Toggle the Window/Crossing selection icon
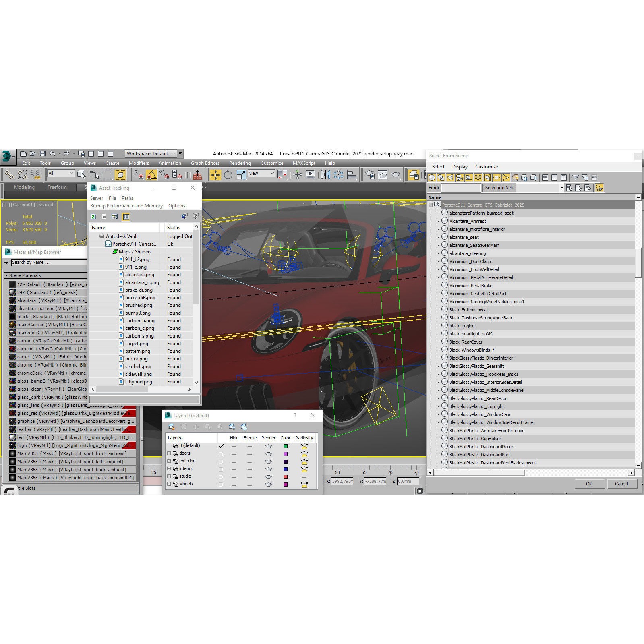The image size is (644, 644). [120, 174]
